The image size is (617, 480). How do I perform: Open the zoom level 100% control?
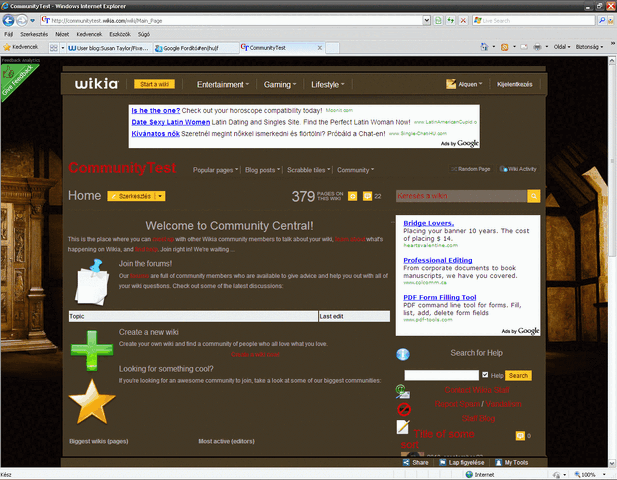(589, 474)
